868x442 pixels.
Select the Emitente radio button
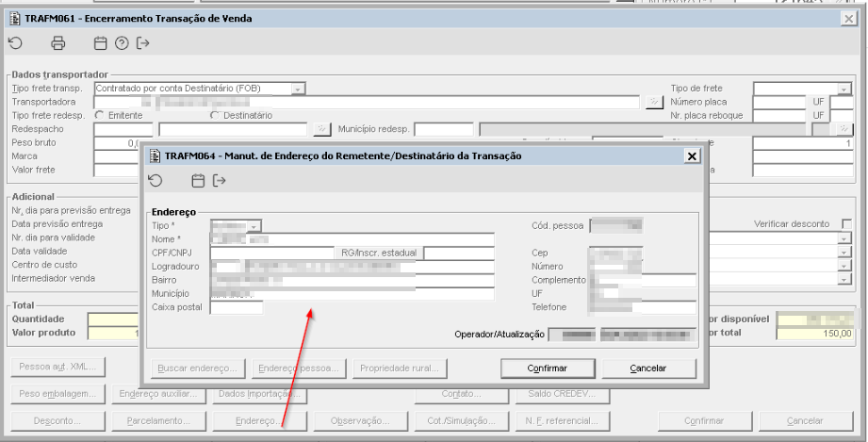click(x=100, y=115)
